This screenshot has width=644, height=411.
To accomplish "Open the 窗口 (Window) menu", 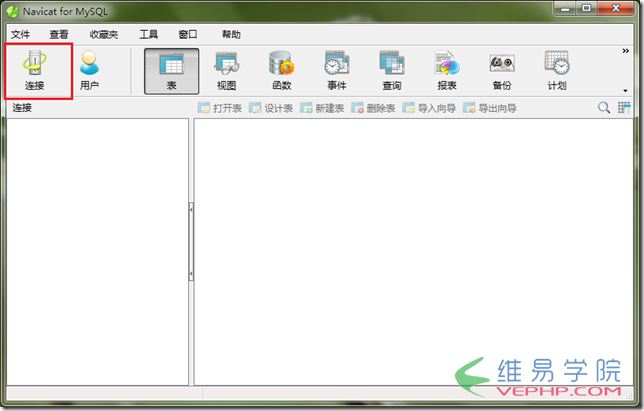I will tap(188, 34).
